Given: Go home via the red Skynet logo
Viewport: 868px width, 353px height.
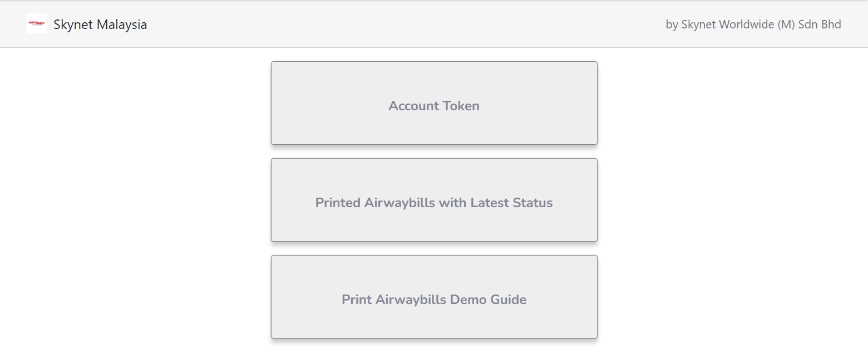Looking at the screenshot, I should point(37,23).
